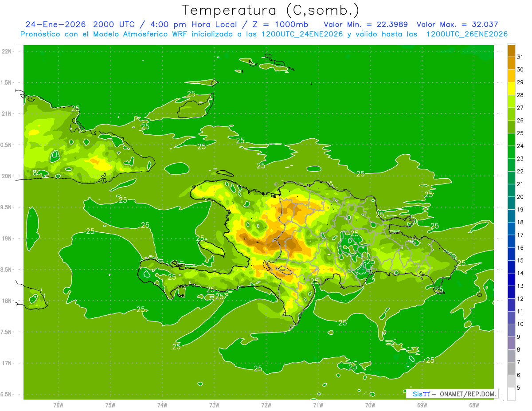Click the 'Temperatura (C,somb.)' map title
This screenshot has width=532, height=411.
coord(271,11)
